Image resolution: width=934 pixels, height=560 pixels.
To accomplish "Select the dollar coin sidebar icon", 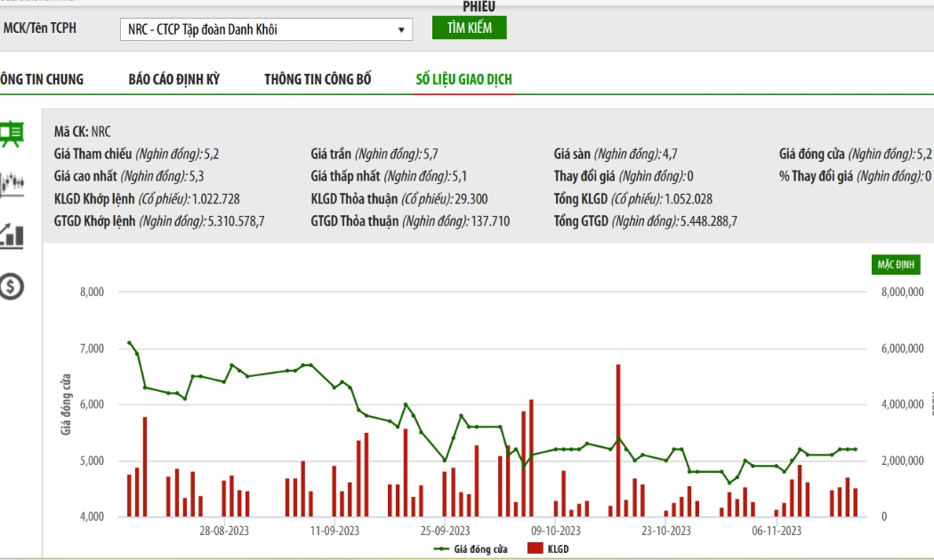I will [12, 286].
